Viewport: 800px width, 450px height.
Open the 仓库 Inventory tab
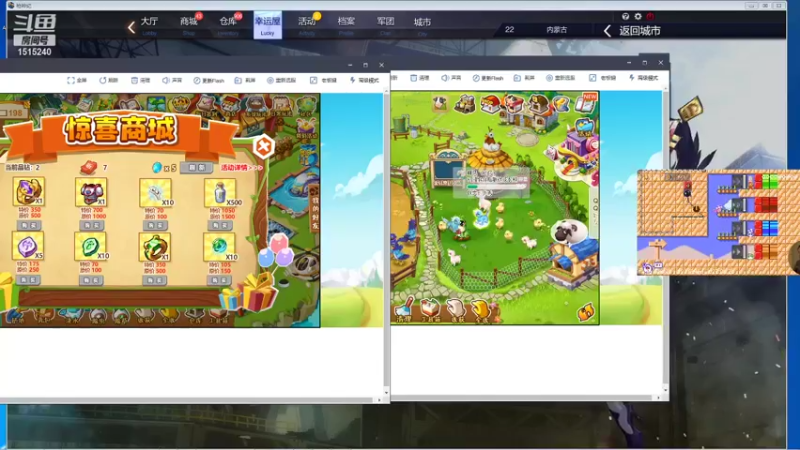click(228, 25)
